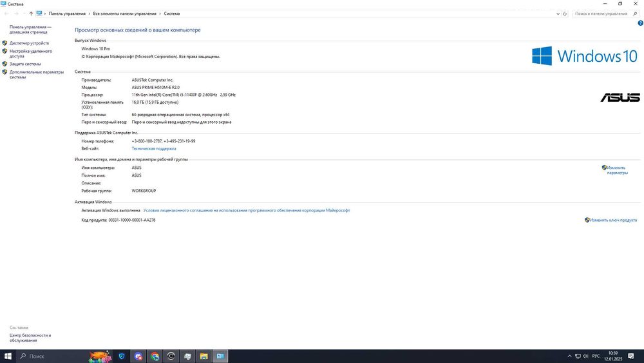Select Панель управления in the breadcrumb
Viewport: 644px width, 363px height.
tap(67, 14)
